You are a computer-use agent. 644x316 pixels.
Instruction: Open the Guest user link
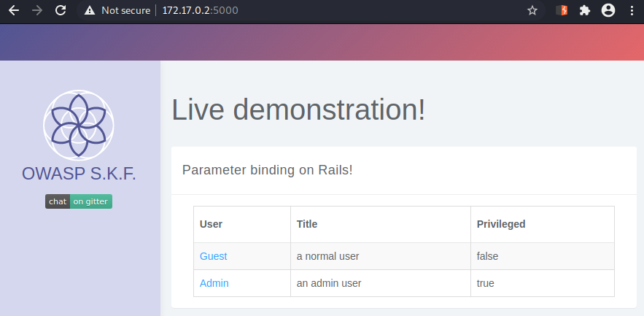(x=213, y=256)
